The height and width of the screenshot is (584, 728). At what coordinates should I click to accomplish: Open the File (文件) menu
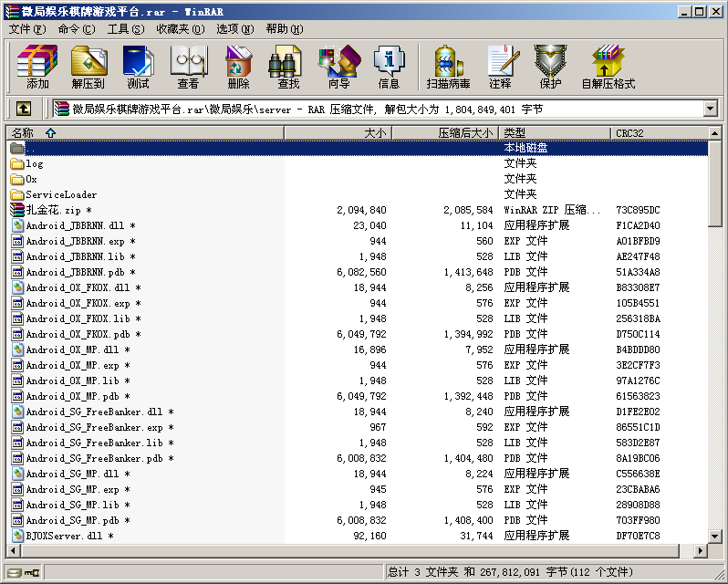(27, 29)
